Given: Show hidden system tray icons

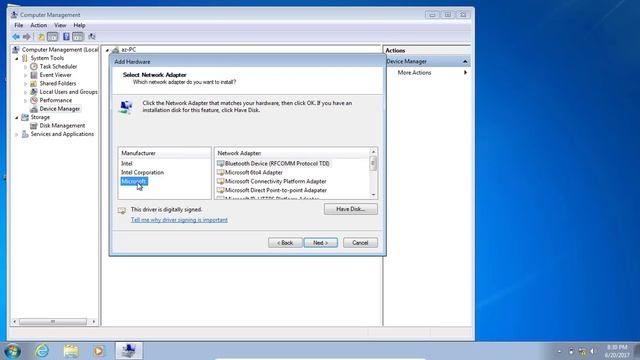Looking at the screenshot, I should [x=559, y=351].
